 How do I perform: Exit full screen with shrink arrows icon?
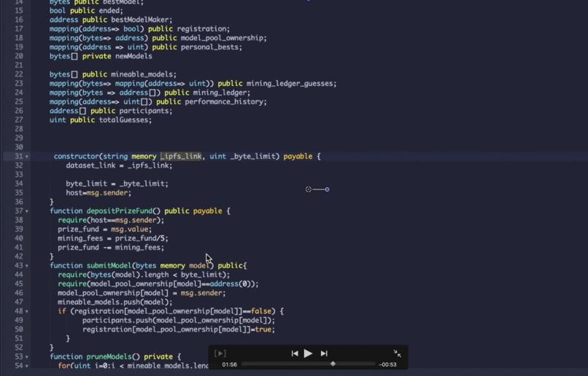tap(397, 353)
